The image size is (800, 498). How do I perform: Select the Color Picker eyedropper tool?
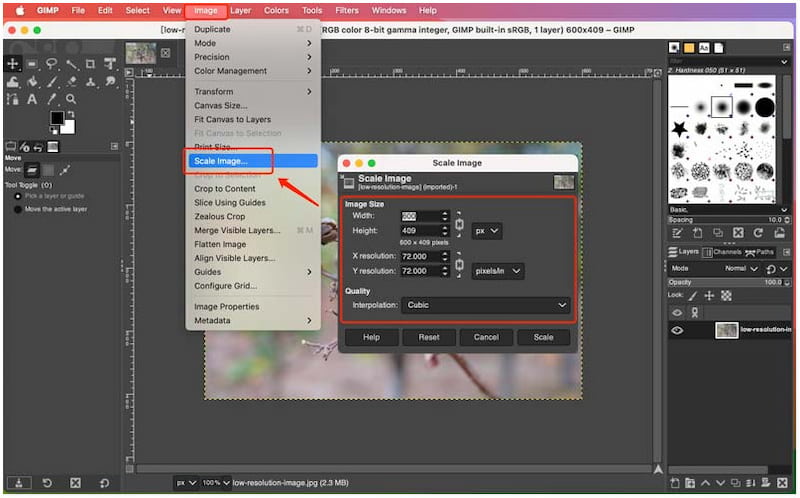[x=54, y=98]
